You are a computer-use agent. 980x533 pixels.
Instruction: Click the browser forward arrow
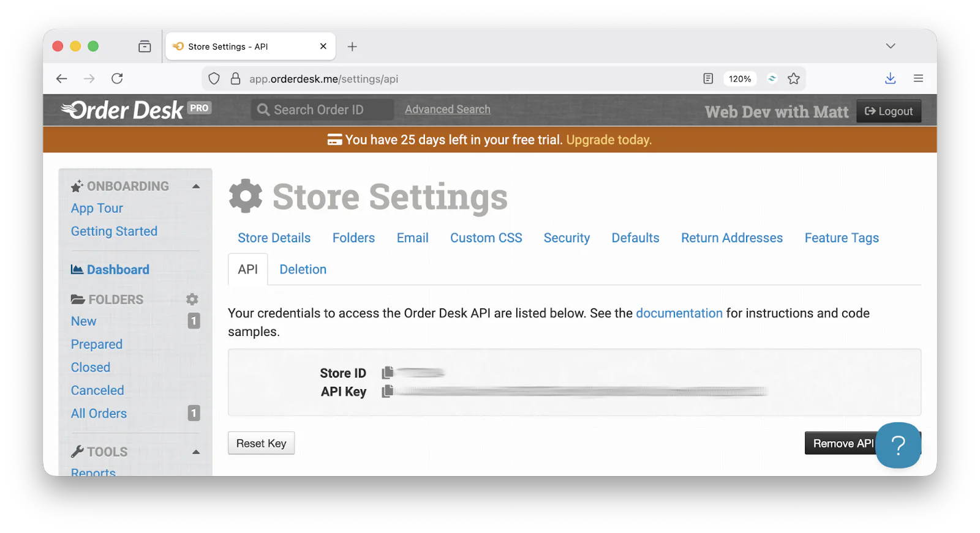pyautogui.click(x=89, y=78)
